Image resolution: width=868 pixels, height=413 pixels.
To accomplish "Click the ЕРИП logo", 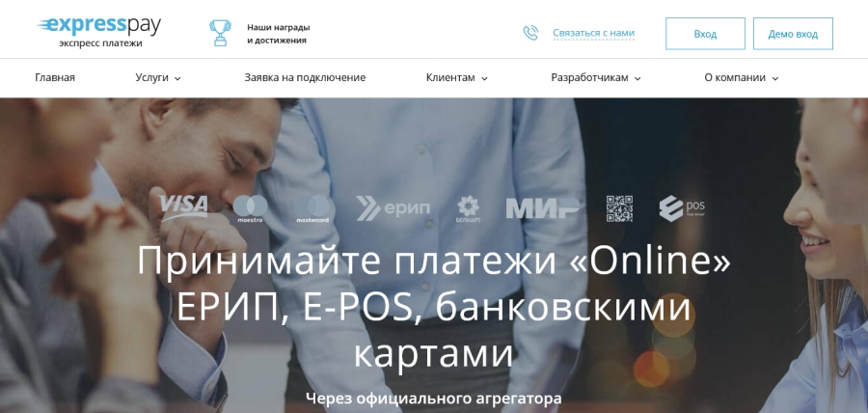I will pos(393,208).
